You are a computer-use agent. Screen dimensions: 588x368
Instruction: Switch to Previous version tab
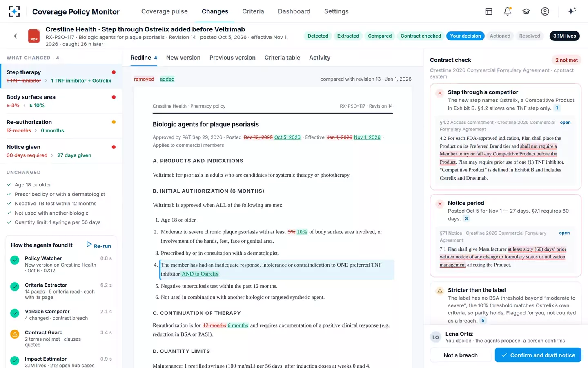(232, 58)
